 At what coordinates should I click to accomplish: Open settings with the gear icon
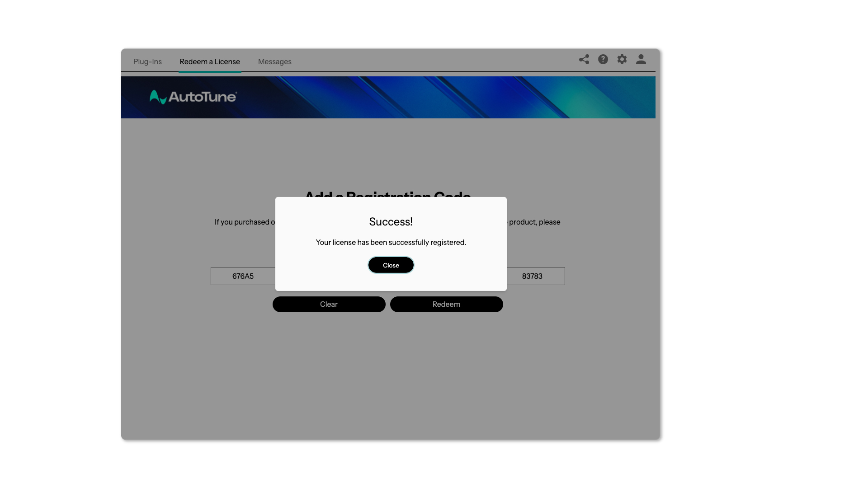pos(622,59)
